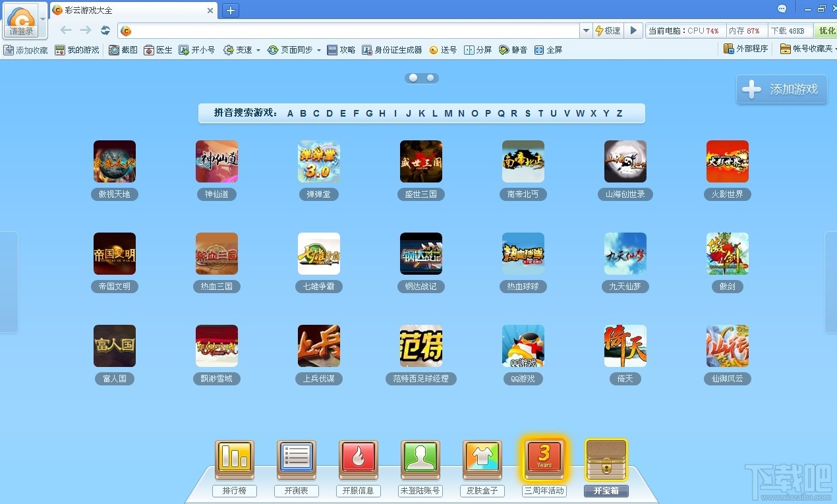Click the 送号 toolbar item
This screenshot has height=504, width=837.
443,50
